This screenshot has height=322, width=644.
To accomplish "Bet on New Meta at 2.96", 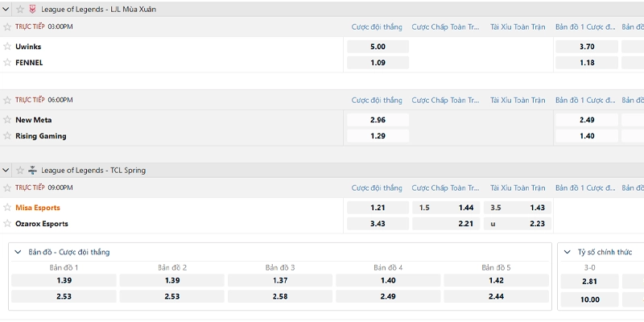I will tap(378, 120).
